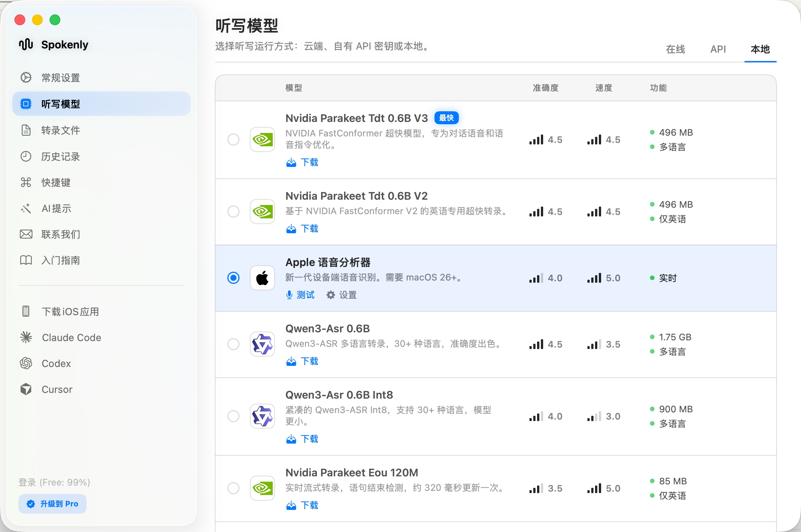Image resolution: width=801 pixels, height=532 pixels.
Task: Open 常规设置 in the sidebar
Action: click(101, 78)
